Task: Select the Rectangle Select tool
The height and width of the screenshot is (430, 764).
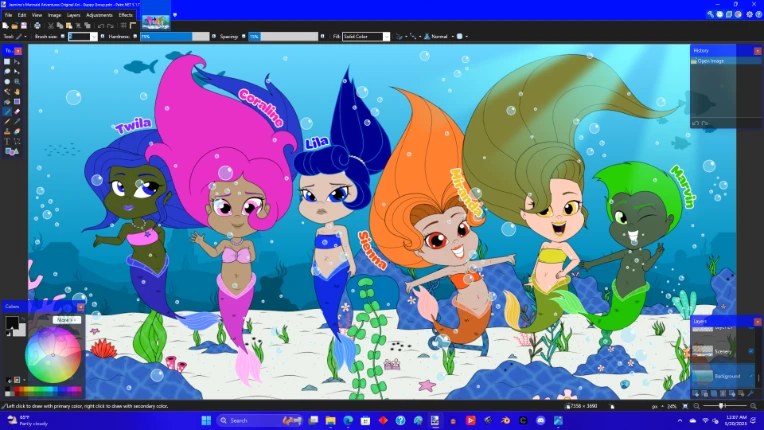Action: click(7, 62)
